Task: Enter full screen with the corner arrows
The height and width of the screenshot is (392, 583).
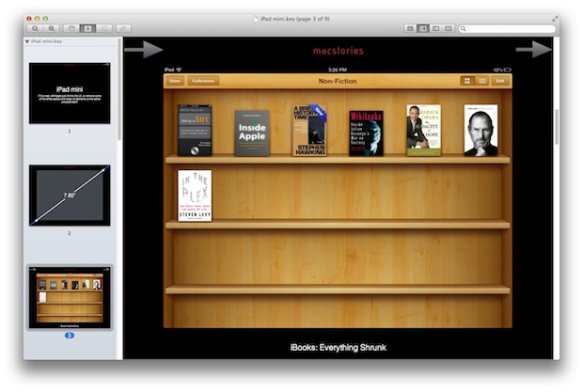Action: coord(555,19)
